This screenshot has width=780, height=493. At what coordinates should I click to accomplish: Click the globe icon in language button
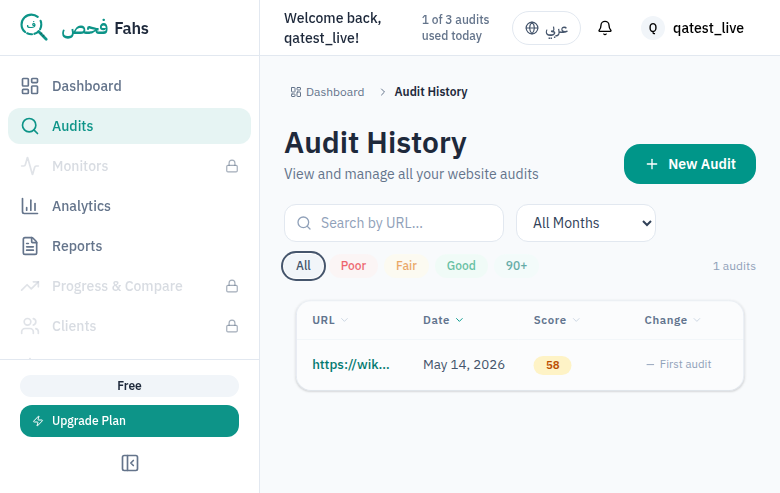[x=532, y=28]
